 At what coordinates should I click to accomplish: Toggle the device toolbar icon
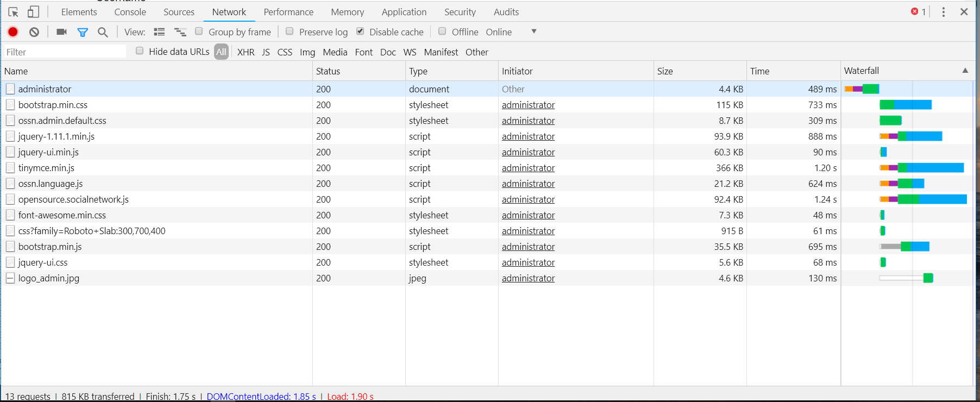coord(33,12)
